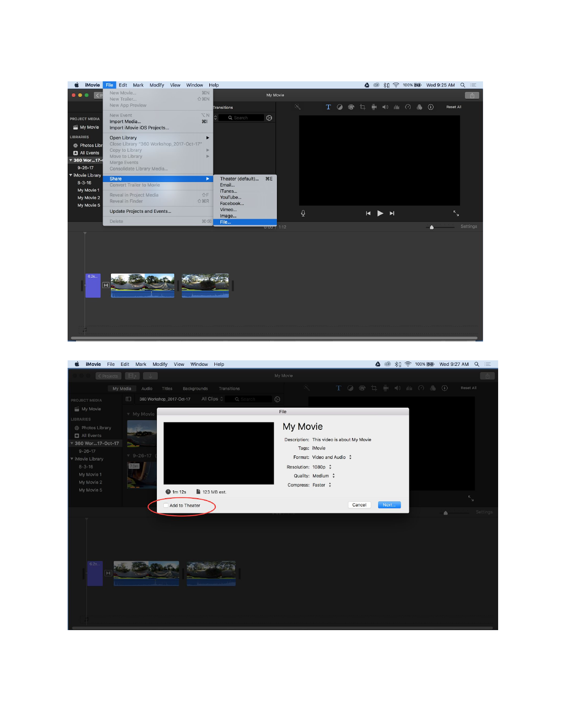Open the Compress dropdown showing Faster

click(x=322, y=485)
